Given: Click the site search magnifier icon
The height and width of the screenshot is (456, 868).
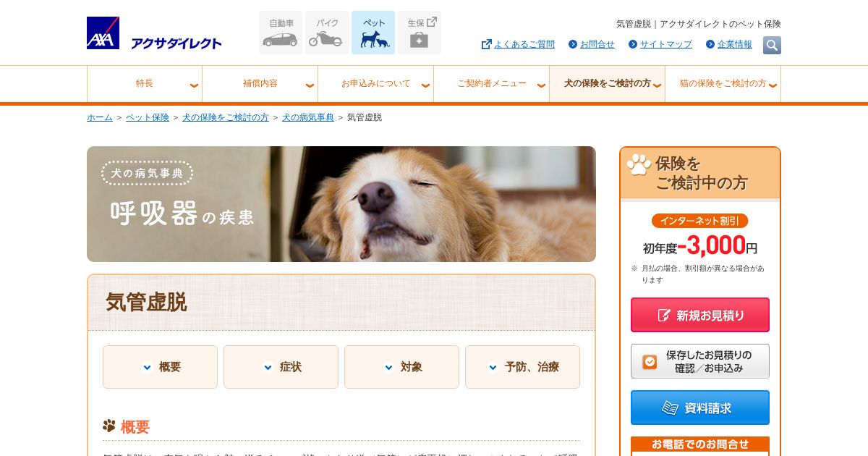Looking at the screenshot, I should pyautogui.click(x=772, y=45).
